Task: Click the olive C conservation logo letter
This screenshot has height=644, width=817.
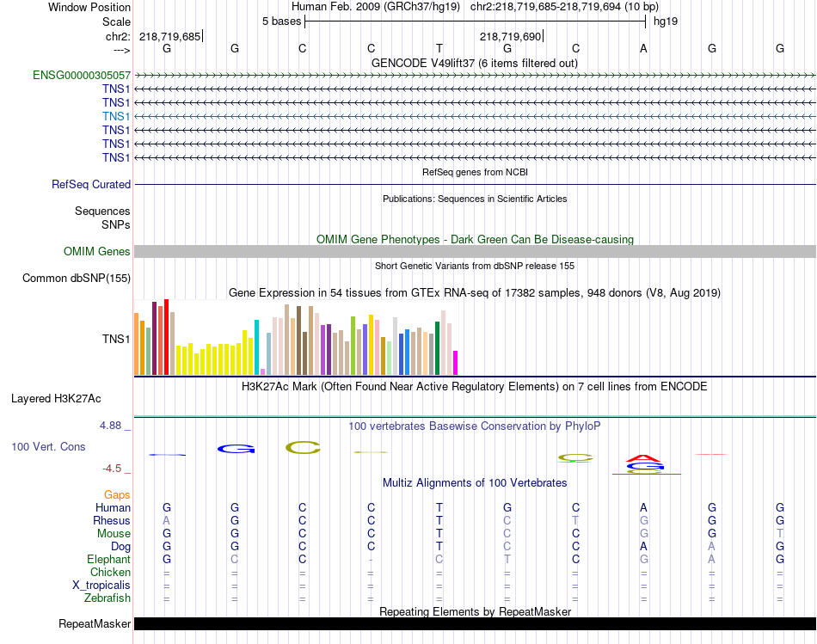Action: [303, 447]
